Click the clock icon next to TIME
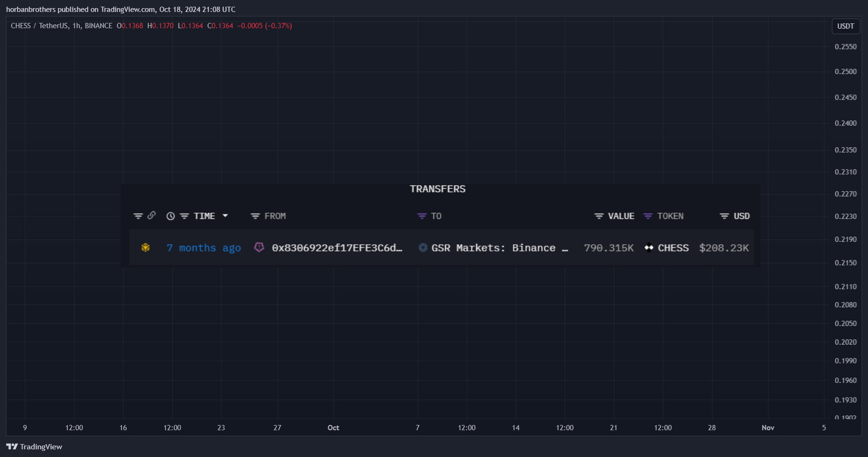The width and height of the screenshot is (868, 457). pyautogui.click(x=170, y=216)
